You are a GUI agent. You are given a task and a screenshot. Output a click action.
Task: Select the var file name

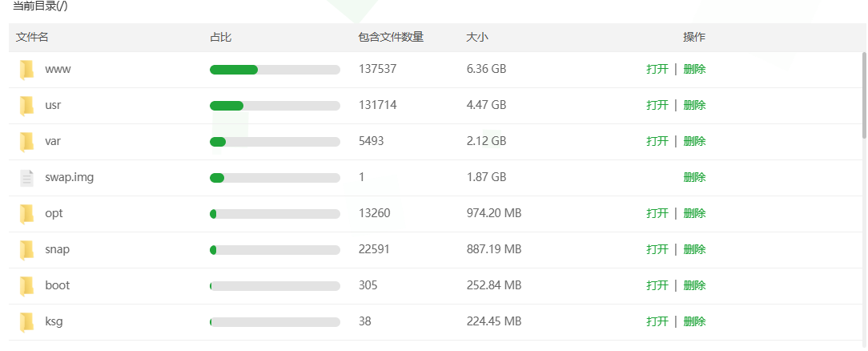click(x=53, y=141)
